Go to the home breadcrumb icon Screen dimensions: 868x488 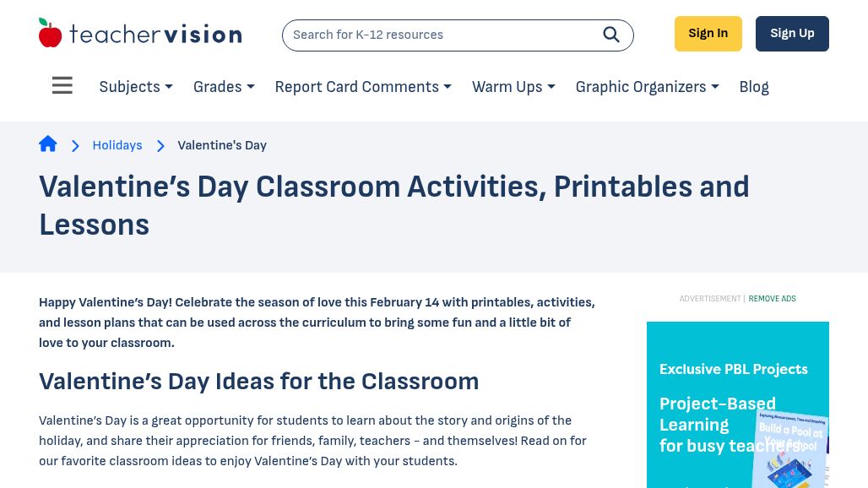48,144
